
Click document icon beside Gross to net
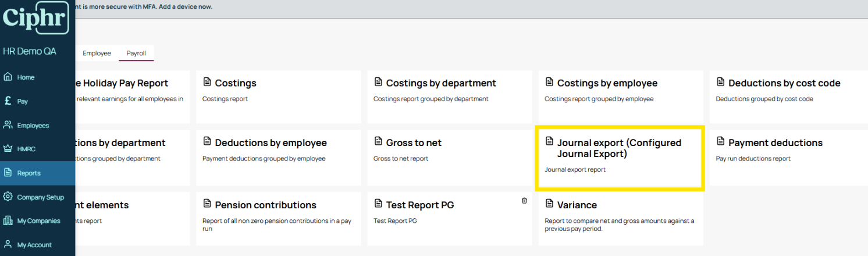(378, 141)
